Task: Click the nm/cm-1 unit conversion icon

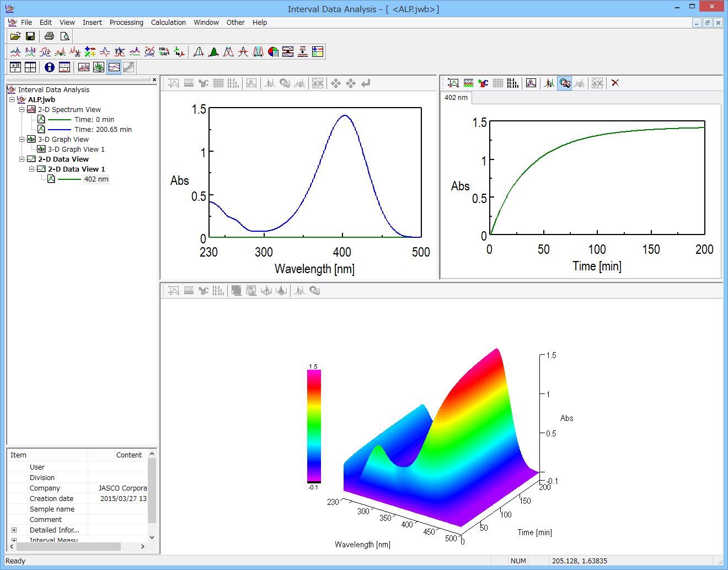Action: point(164,52)
